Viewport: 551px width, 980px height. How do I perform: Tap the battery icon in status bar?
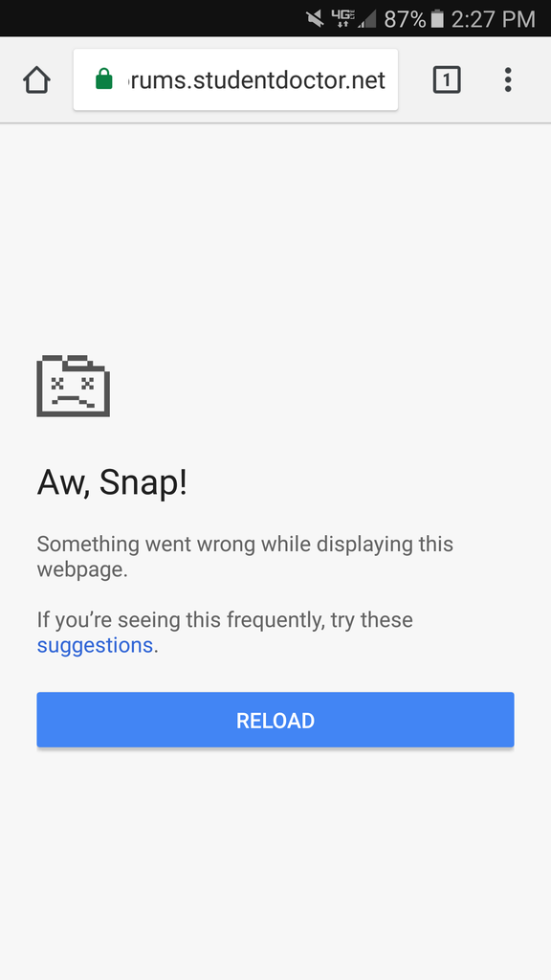tap(437, 19)
